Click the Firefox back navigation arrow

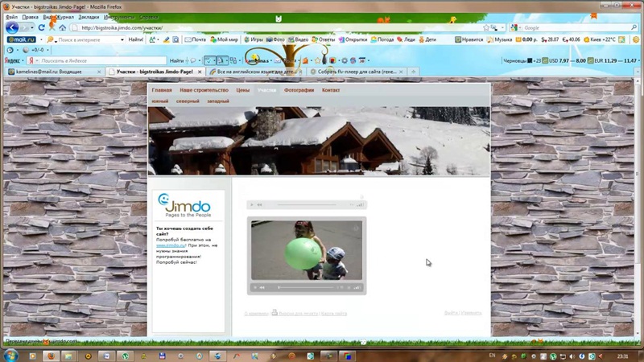click(11, 27)
